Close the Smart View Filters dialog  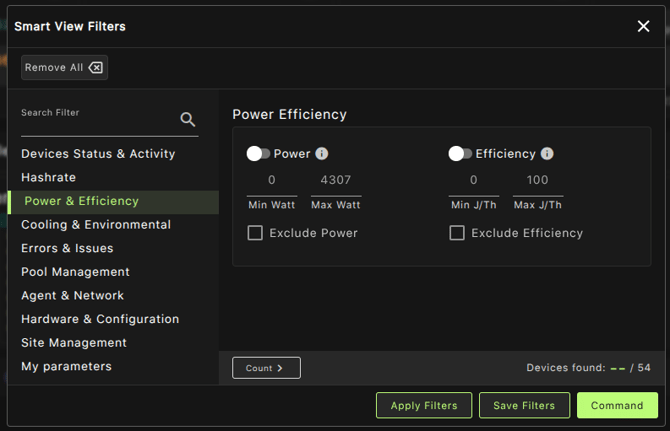point(643,26)
